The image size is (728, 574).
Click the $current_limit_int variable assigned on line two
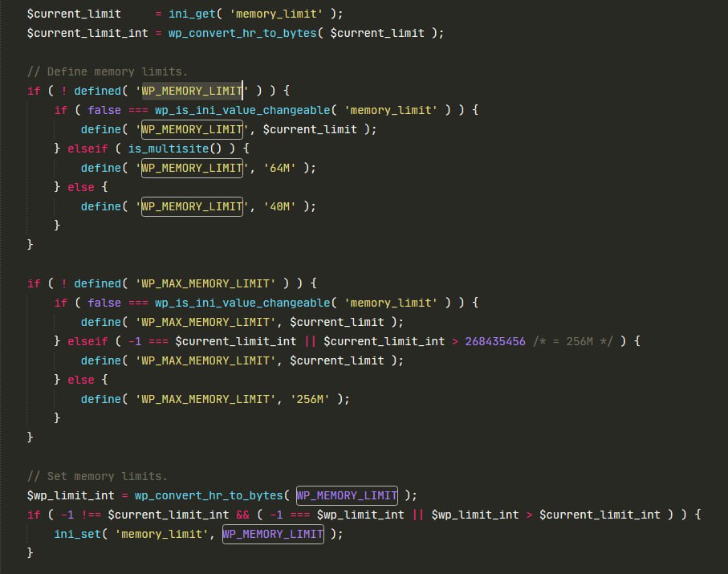[x=87, y=33]
